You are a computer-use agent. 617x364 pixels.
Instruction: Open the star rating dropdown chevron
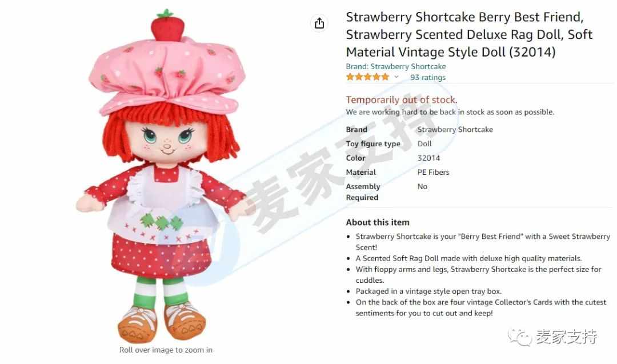click(396, 77)
